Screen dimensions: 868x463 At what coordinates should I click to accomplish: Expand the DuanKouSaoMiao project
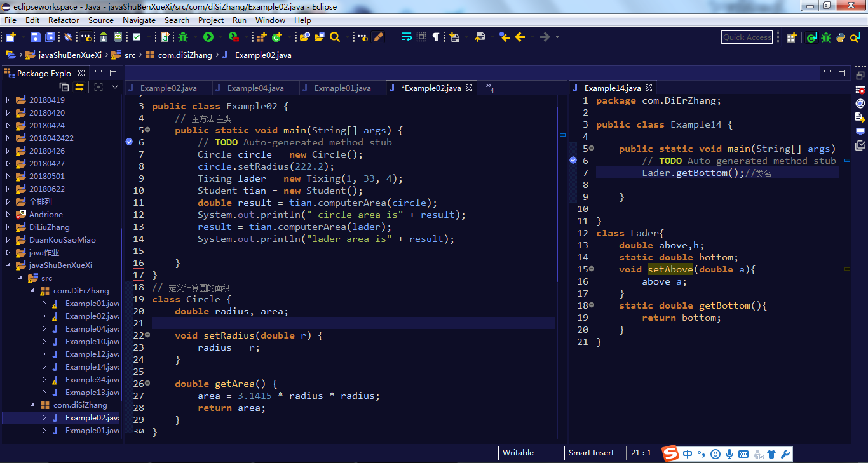coord(8,239)
